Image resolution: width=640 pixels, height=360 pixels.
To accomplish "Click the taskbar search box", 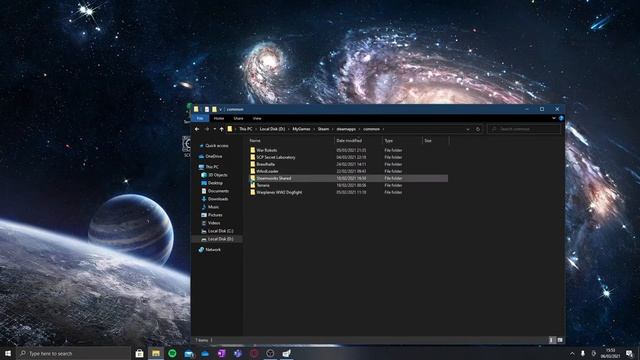I will click(74, 353).
